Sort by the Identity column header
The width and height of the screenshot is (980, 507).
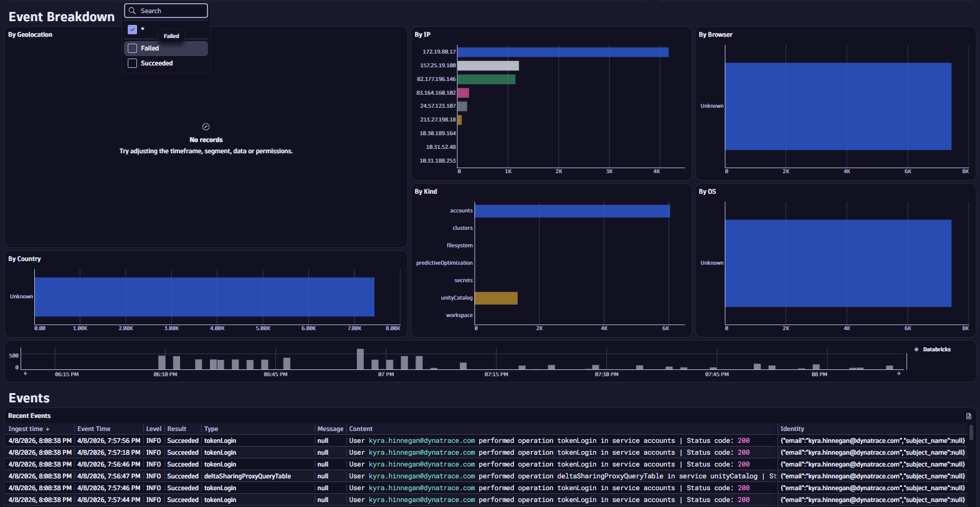pos(792,429)
